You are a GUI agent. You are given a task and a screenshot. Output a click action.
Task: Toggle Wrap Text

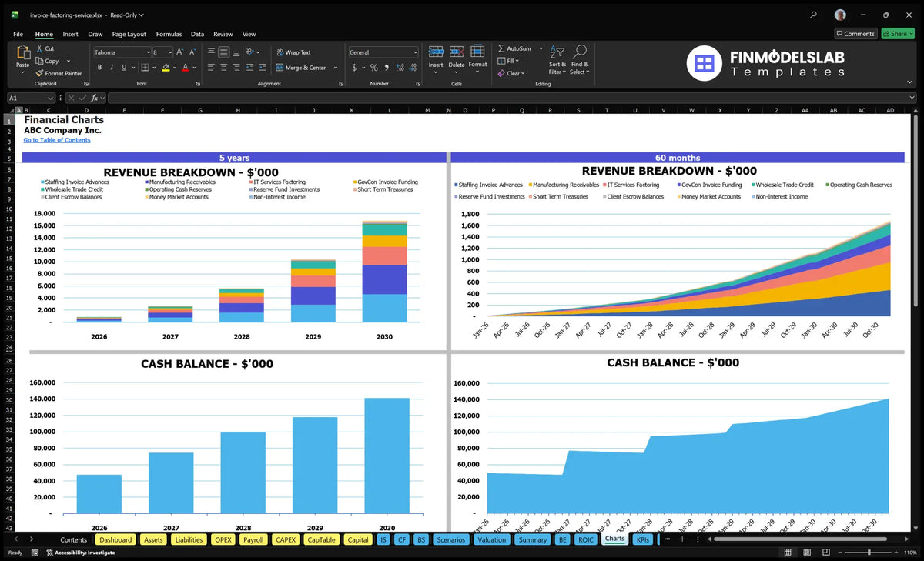293,52
